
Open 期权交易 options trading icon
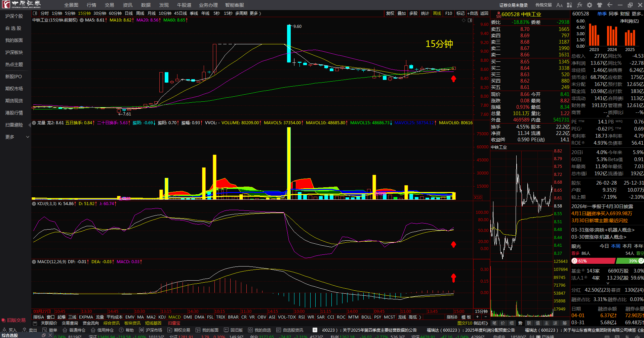tap(170, 330)
